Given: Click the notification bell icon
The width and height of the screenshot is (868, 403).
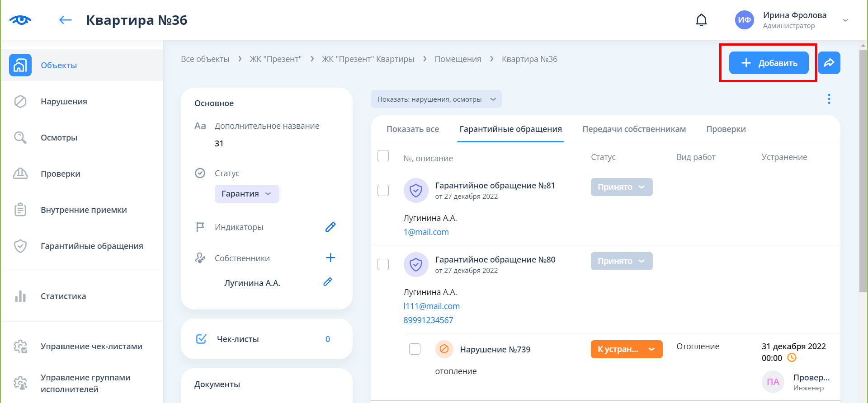Looking at the screenshot, I should 701,20.
